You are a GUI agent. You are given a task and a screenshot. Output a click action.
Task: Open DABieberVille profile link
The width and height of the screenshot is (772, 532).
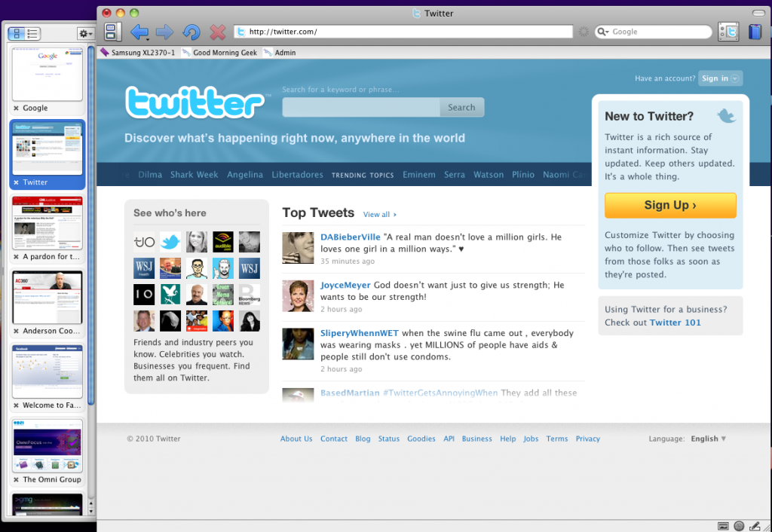[x=351, y=237]
